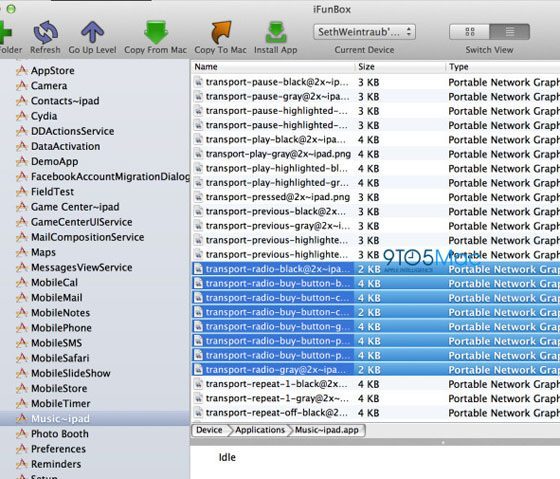Click Music~ipad.app in the path bar
The image size is (560, 479).
click(327, 430)
